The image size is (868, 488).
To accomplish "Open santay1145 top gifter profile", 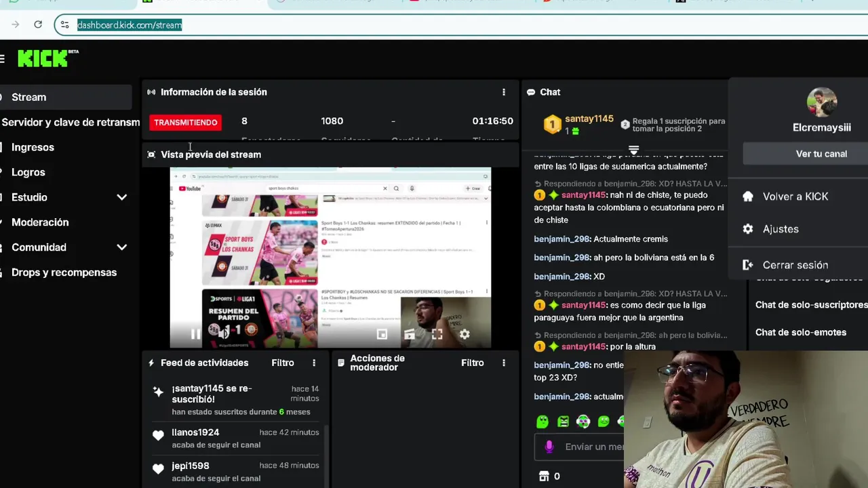I will [x=589, y=119].
